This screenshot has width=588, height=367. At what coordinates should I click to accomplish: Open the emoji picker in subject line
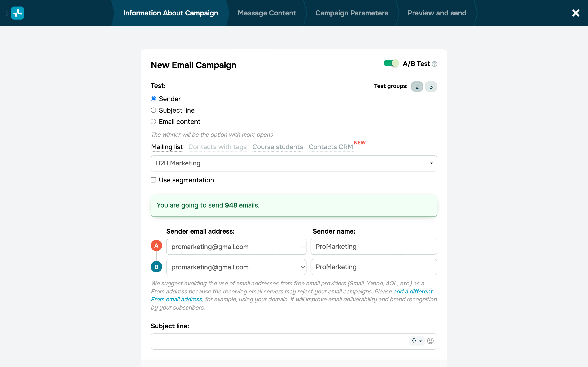pos(430,341)
